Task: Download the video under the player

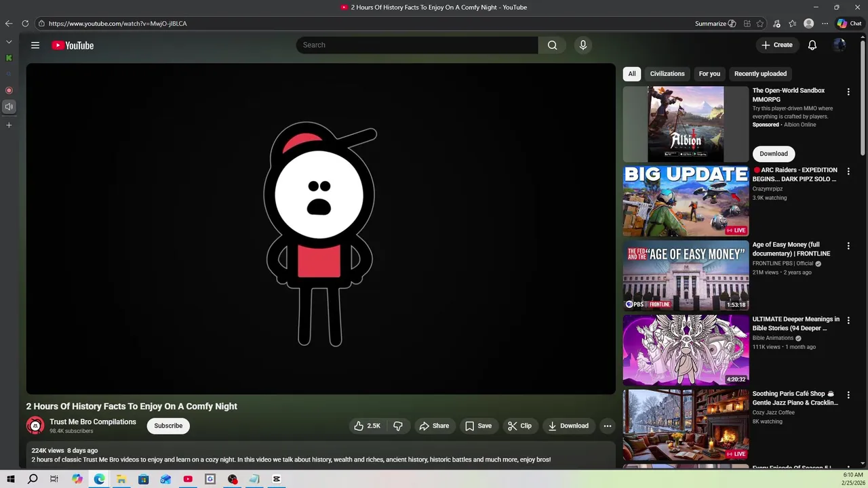Action: (x=568, y=426)
